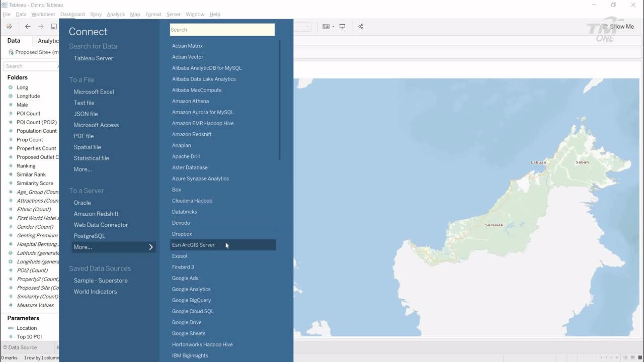The image size is (644, 362).
Task: Click the number icon beside Ranking field
Action: coord(11,166)
